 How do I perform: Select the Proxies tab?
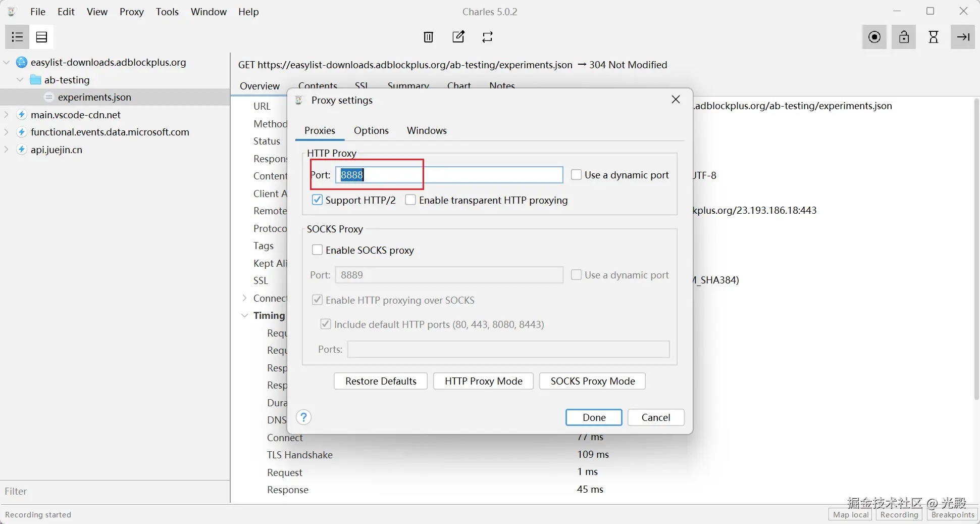point(320,130)
